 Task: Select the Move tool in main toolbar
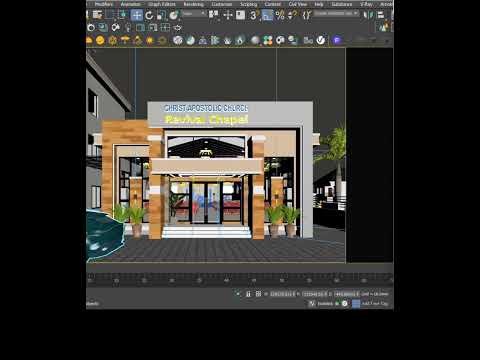coord(136,15)
